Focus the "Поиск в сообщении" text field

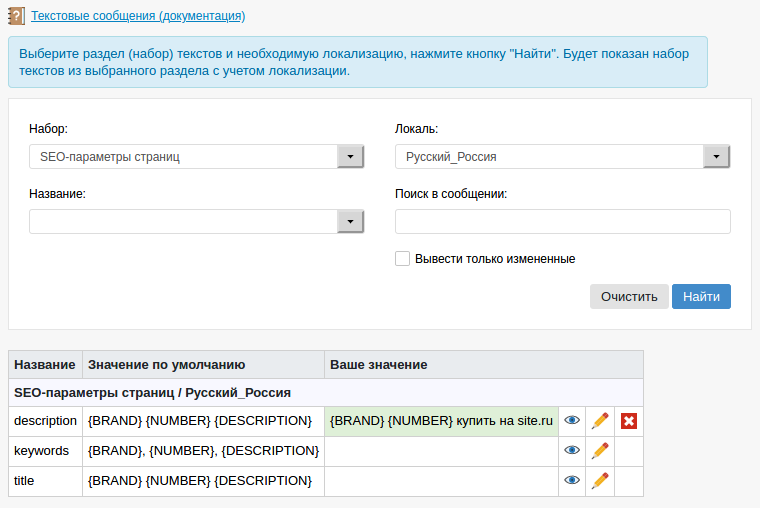coord(563,221)
